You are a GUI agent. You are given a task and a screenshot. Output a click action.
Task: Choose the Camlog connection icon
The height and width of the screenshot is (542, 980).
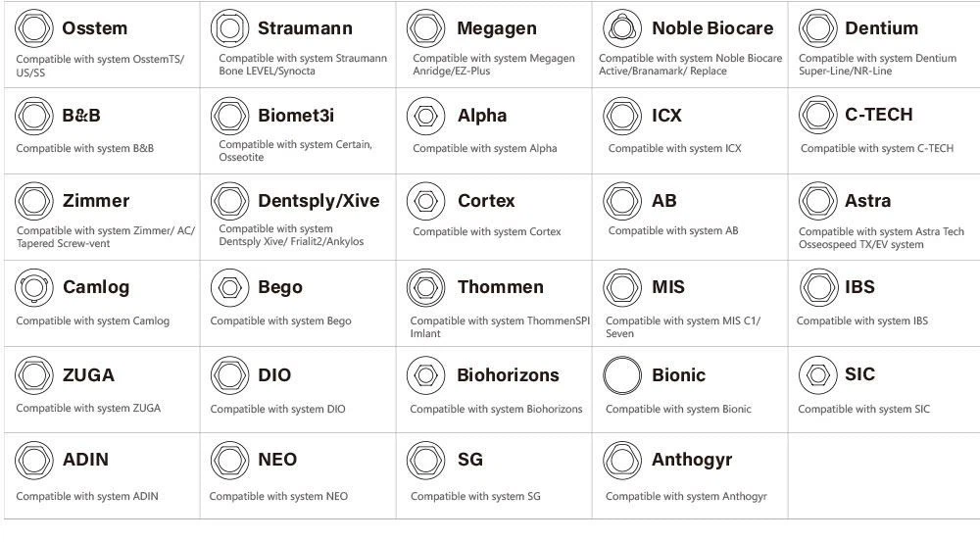(x=34, y=287)
